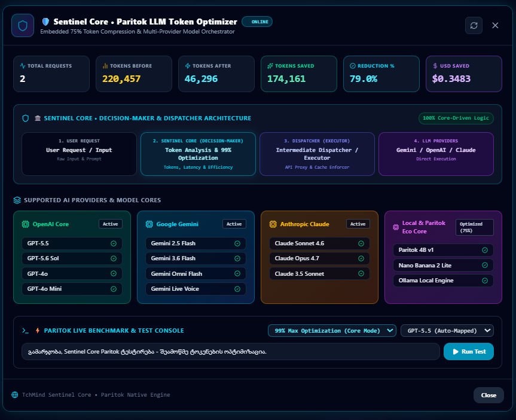Click the LLM Providers step card

pos(436,154)
